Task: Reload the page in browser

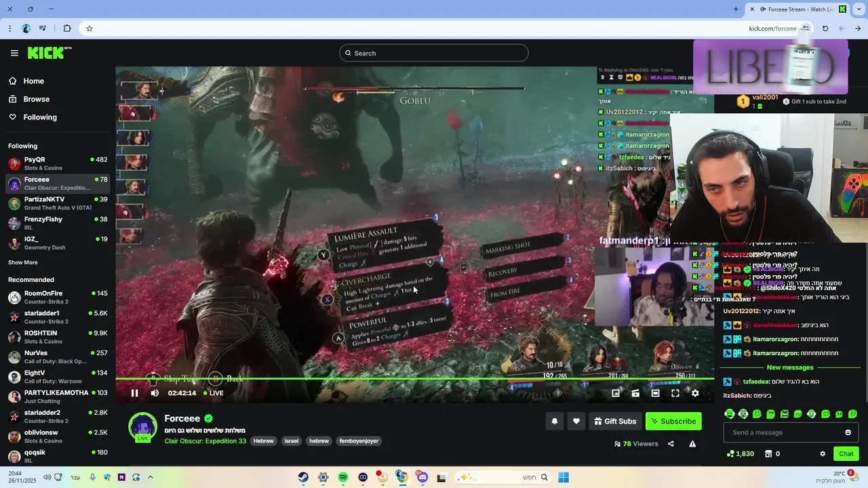Action: 825,28
